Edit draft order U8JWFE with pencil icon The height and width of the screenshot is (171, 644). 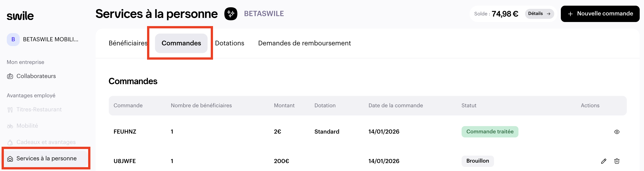pyautogui.click(x=603, y=161)
